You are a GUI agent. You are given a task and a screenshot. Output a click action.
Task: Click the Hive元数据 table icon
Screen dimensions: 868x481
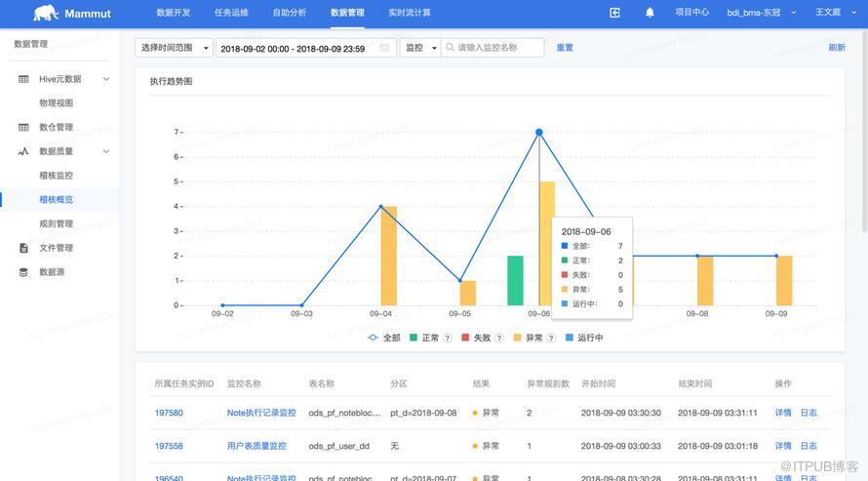pos(23,79)
